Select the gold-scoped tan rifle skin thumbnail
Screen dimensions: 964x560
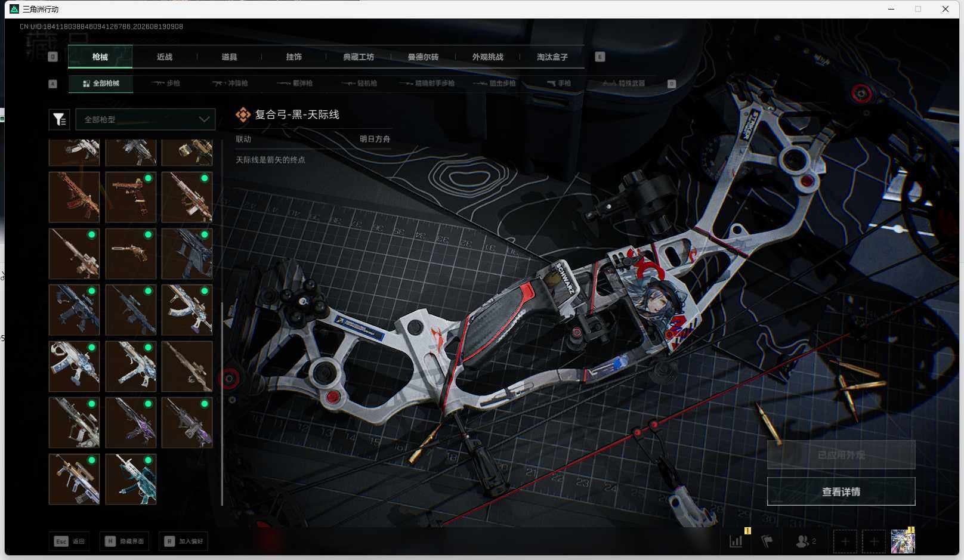tap(74, 479)
